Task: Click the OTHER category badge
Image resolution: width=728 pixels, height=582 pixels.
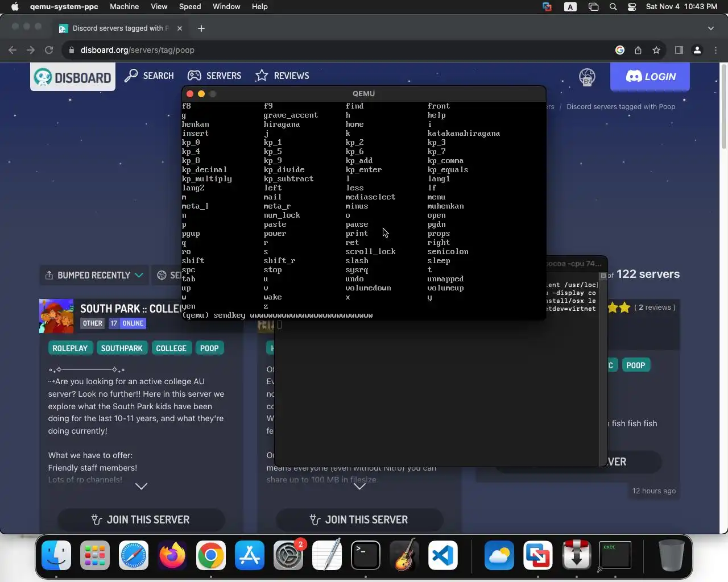Action: 93,323
